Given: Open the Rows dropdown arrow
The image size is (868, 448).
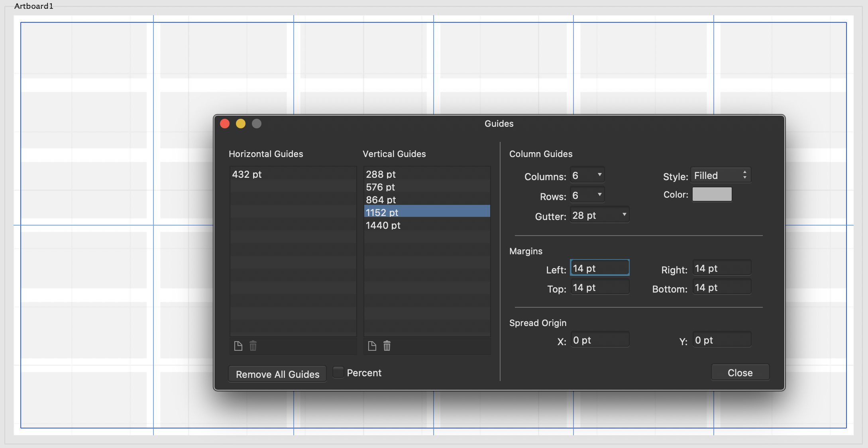Looking at the screenshot, I should click(x=599, y=195).
